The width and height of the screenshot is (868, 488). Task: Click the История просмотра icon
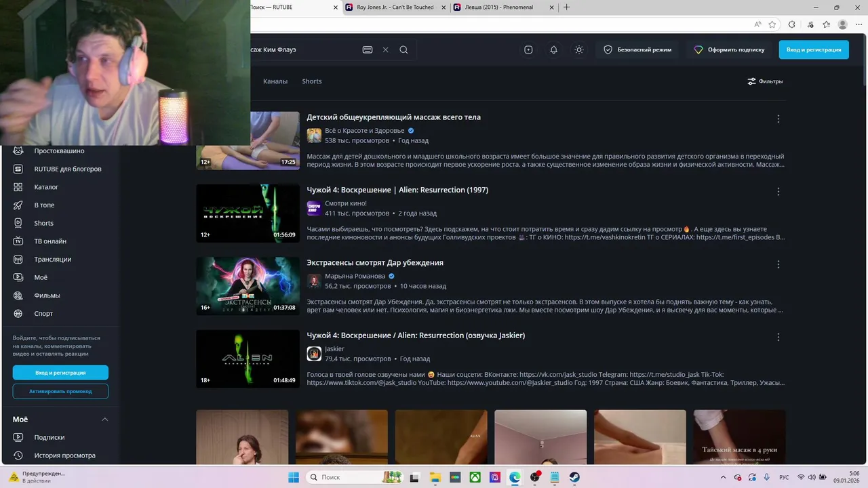coord(19,455)
